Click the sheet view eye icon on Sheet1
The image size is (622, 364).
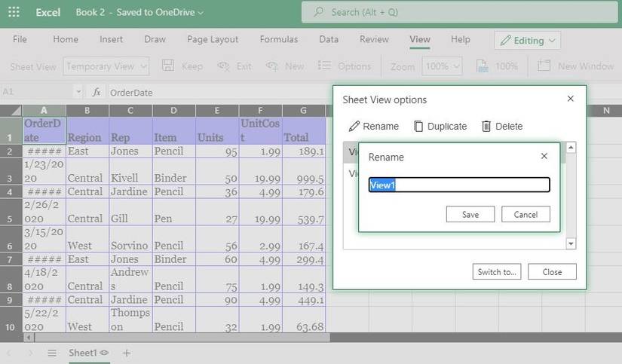pos(104,353)
